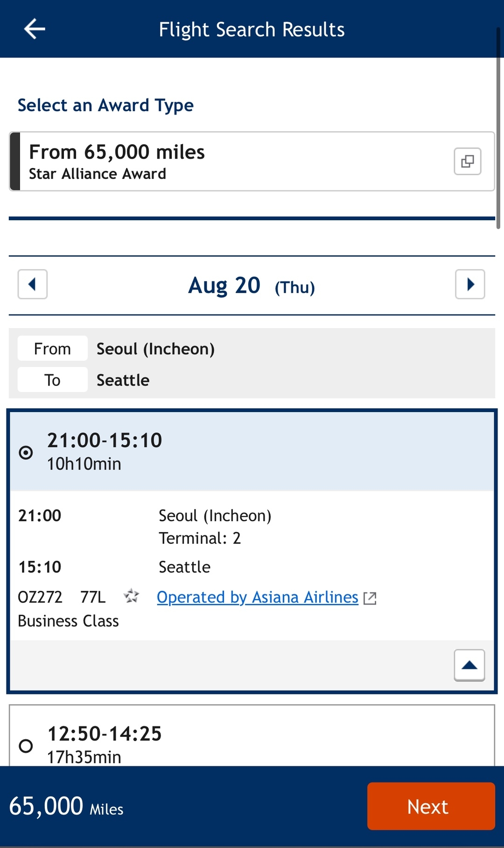
Task: Open award type details popup icon
Action: coord(467,161)
